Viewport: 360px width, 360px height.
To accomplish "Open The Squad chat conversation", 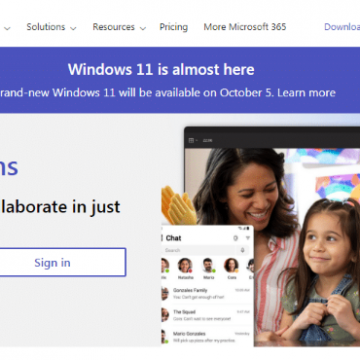I will 207,315.
